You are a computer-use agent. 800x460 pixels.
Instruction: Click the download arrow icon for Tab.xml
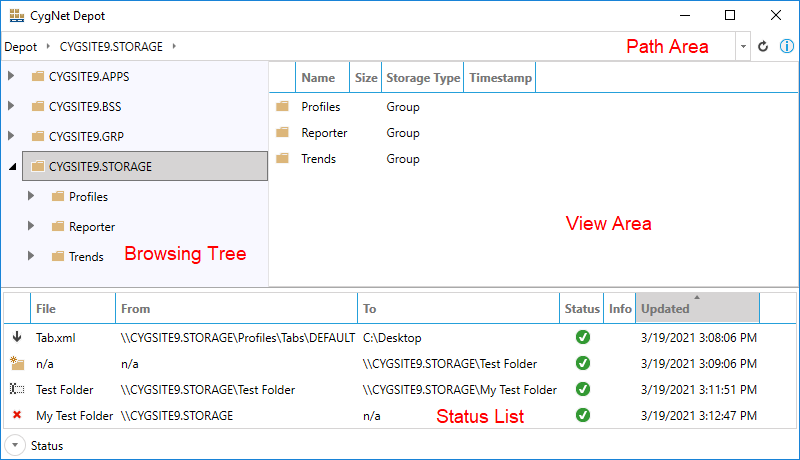[17, 337]
